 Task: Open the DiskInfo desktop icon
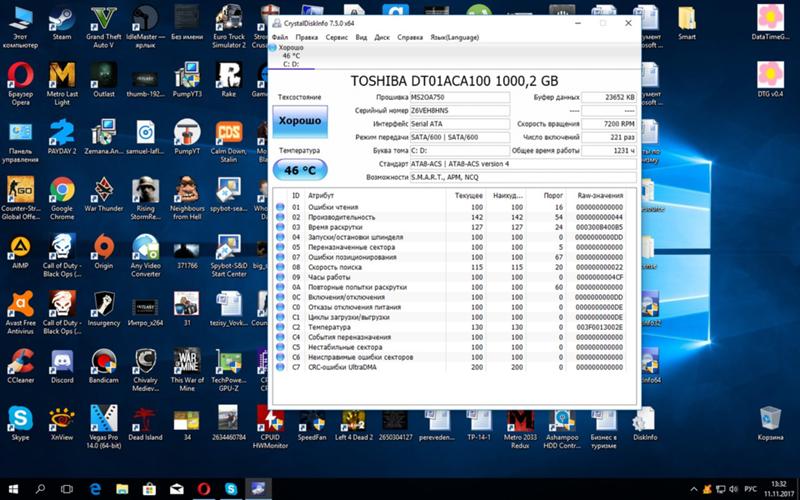click(645, 423)
